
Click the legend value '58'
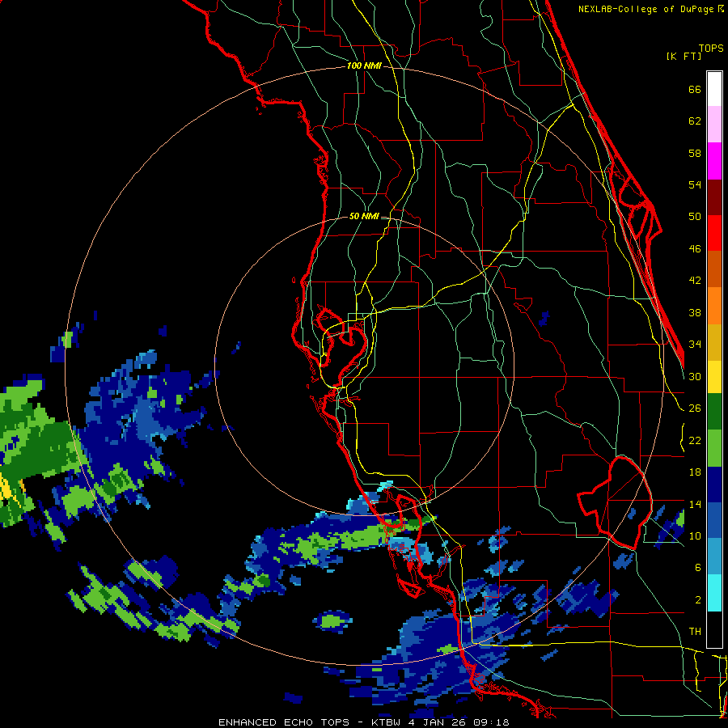click(x=695, y=153)
